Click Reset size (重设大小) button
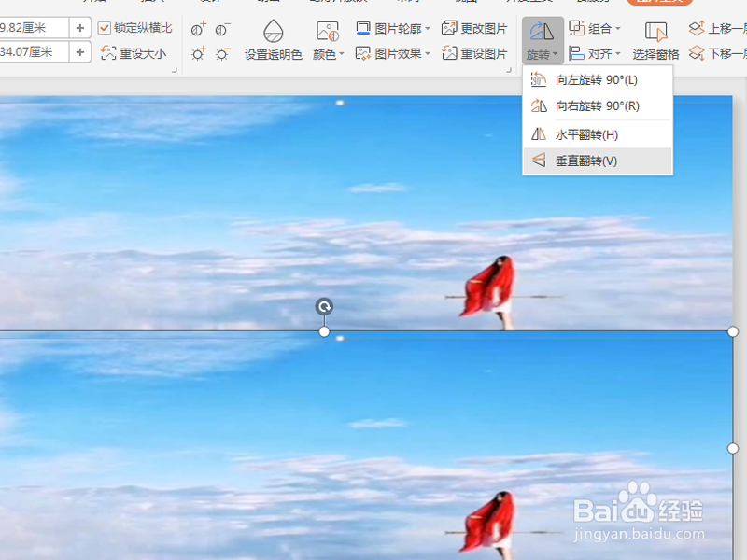Screen dimensions: 747x560 tap(134, 53)
